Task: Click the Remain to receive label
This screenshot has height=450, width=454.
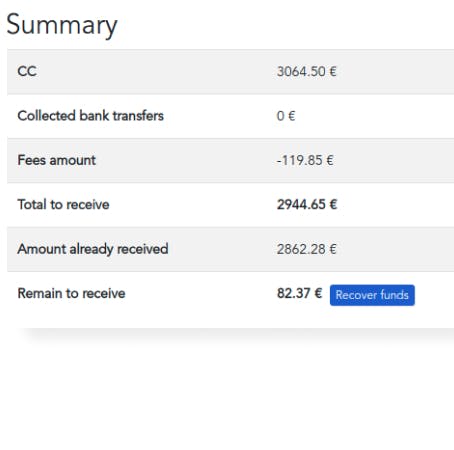Action: click(71, 293)
